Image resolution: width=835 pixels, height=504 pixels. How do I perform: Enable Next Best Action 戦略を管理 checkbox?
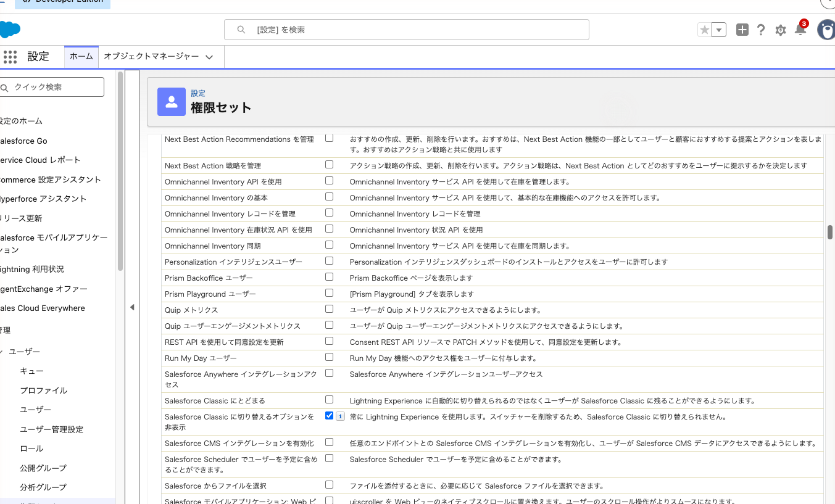pyautogui.click(x=329, y=165)
